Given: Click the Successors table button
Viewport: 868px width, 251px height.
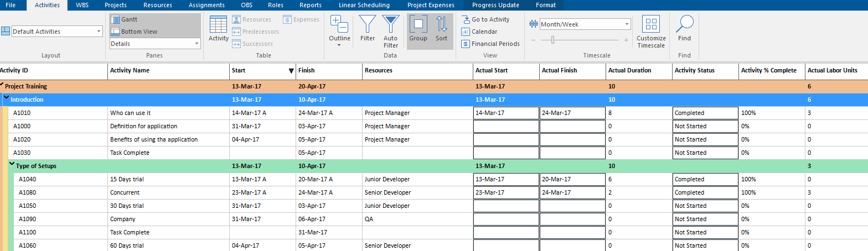Looking at the screenshot, I should (252, 44).
